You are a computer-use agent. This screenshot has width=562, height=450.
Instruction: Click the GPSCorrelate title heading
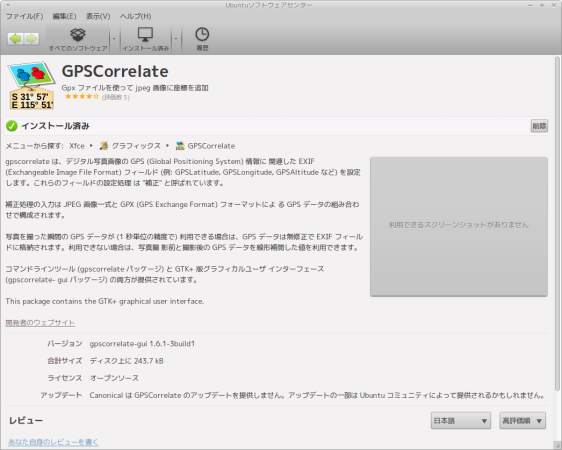115,71
